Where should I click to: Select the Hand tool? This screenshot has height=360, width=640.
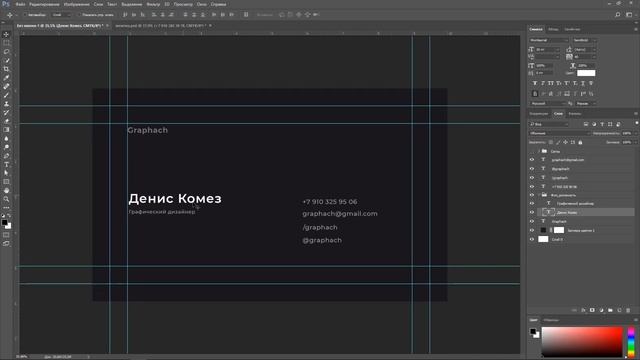pyautogui.click(x=6, y=191)
